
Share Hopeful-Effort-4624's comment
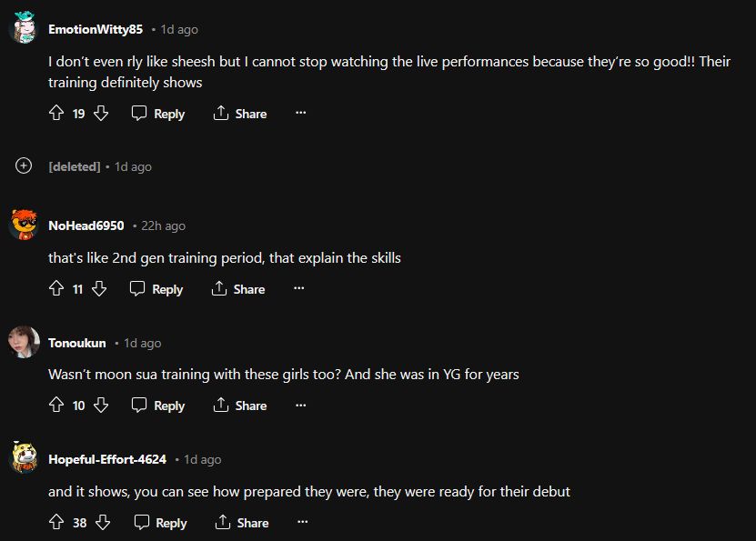point(242,523)
